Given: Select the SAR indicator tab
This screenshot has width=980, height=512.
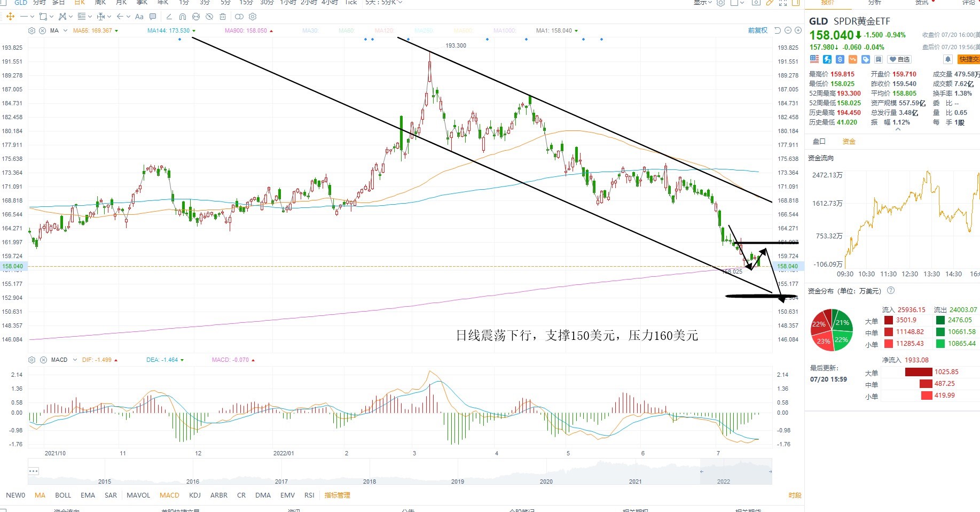Looking at the screenshot, I should [111, 495].
